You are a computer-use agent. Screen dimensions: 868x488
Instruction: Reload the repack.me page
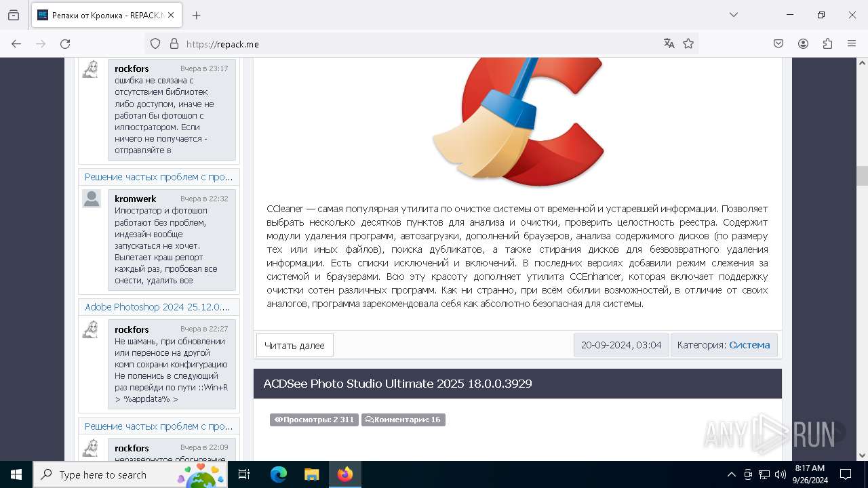(65, 43)
